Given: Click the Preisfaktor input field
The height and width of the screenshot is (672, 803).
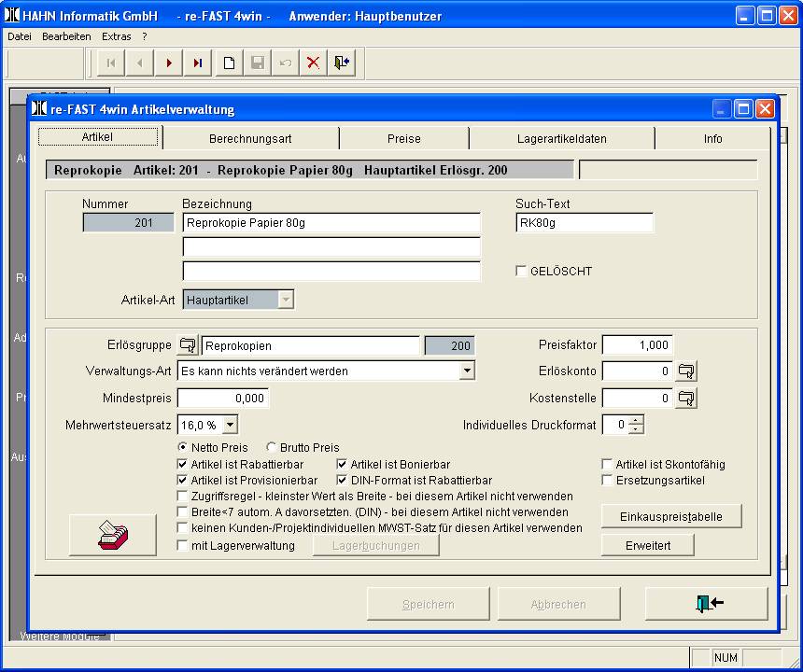Looking at the screenshot, I should coord(637,345).
